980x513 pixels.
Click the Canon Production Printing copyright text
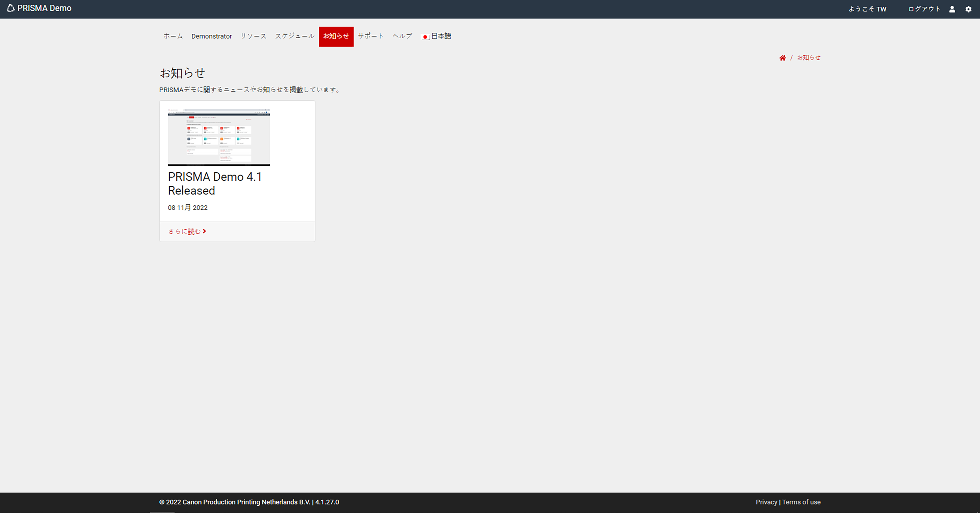click(249, 502)
